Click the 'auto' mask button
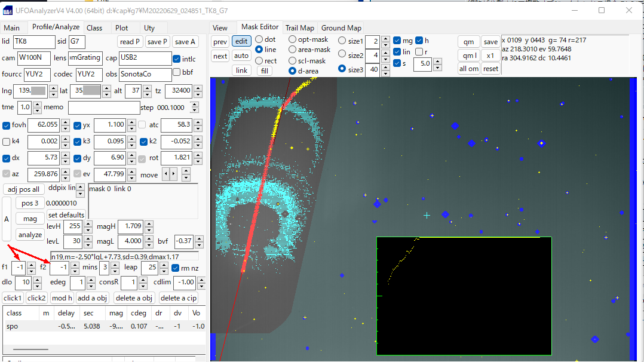644x362 pixels. click(x=241, y=56)
